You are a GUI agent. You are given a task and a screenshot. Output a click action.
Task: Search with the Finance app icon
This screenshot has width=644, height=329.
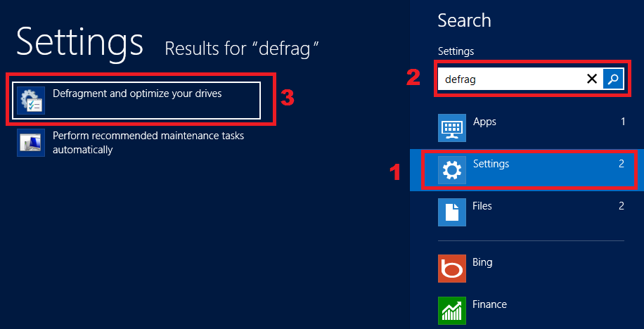[x=452, y=311]
